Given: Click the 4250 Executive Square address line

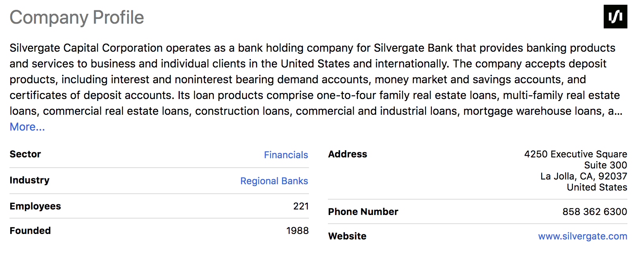Looking at the screenshot, I should point(575,154).
